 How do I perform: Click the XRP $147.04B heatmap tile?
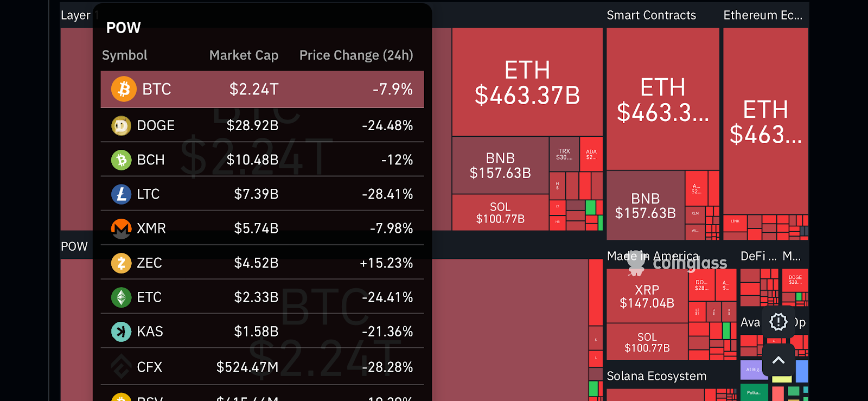click(x=647, y=296)
